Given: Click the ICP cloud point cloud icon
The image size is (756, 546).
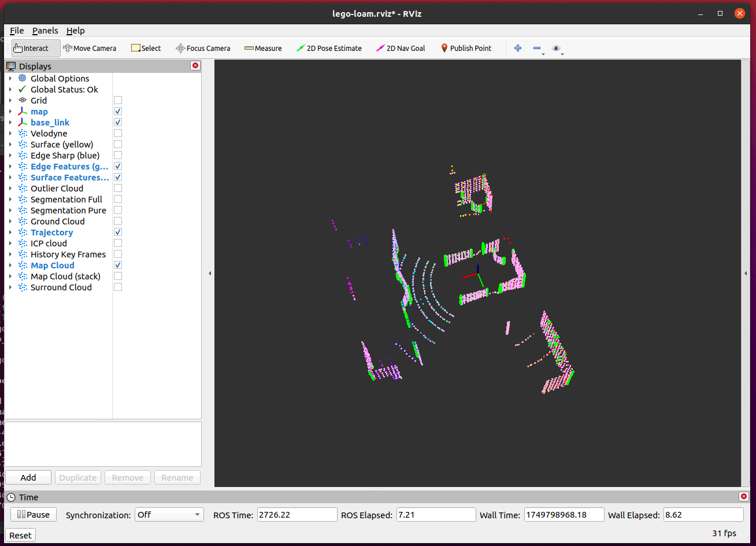Looking at the screenshot, I should click(x=23, y=243).
